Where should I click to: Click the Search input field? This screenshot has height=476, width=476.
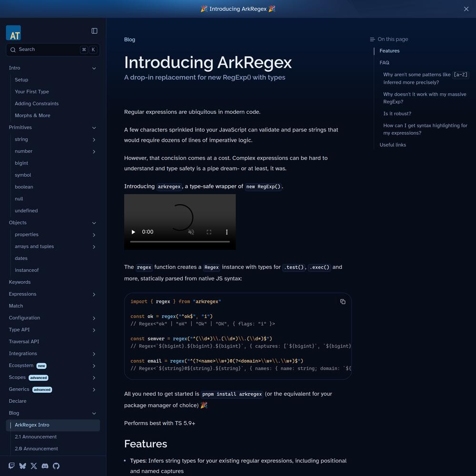[48, 50]
